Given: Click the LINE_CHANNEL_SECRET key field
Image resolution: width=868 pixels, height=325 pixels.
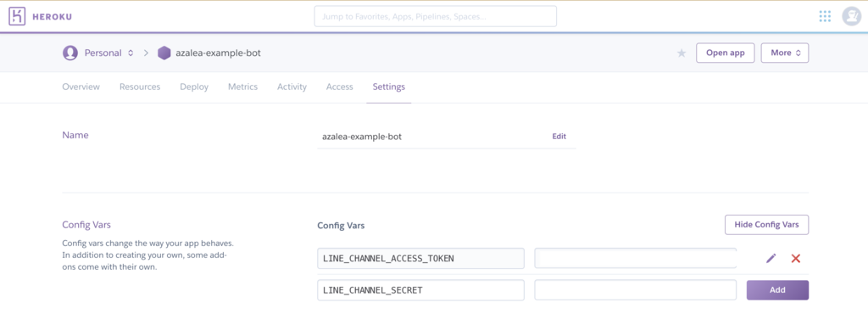Looking at the screenshot, I should tap(420, 290).
